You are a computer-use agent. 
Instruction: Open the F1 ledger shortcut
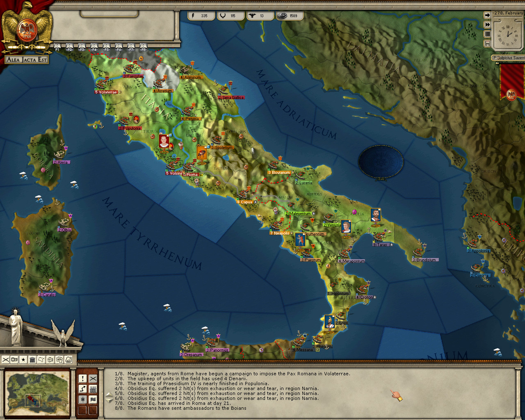(57, 47)
